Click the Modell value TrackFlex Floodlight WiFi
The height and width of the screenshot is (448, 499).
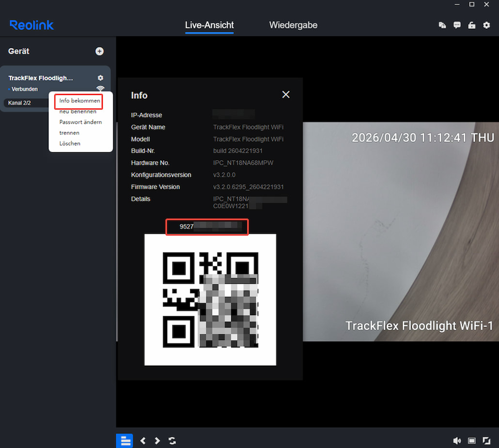click(x=248, y=139)
